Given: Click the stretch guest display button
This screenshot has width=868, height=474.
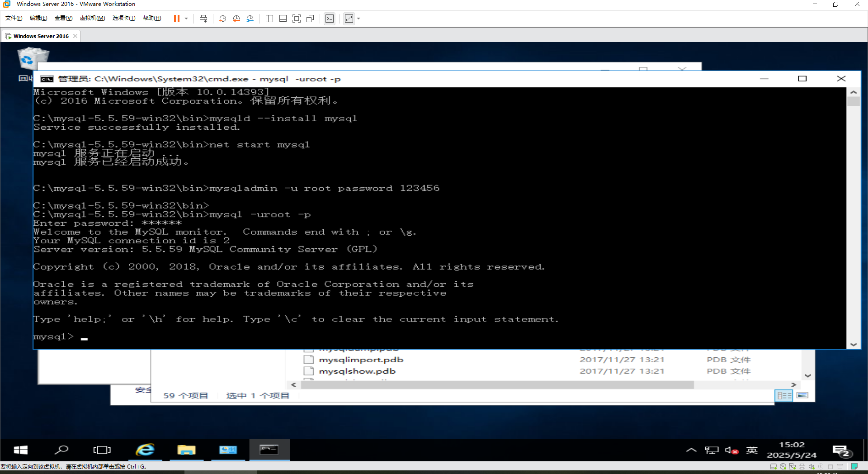Looking at the screenshot, I should [349, 19].
